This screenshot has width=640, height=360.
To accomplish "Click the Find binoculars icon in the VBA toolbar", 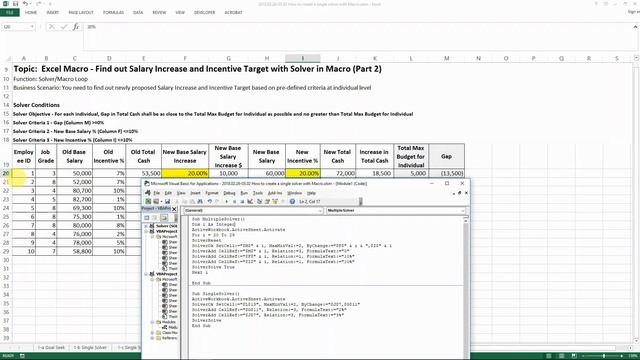I will coord(200,201).
